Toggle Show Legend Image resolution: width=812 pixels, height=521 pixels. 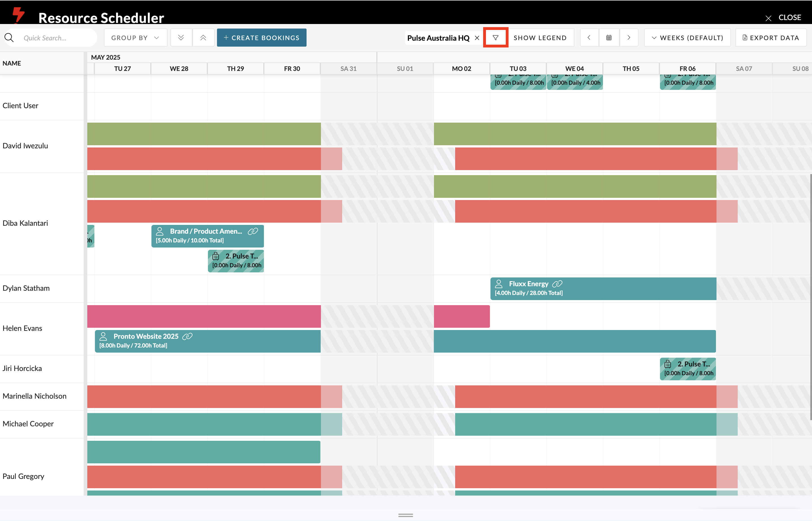point(540,38)
